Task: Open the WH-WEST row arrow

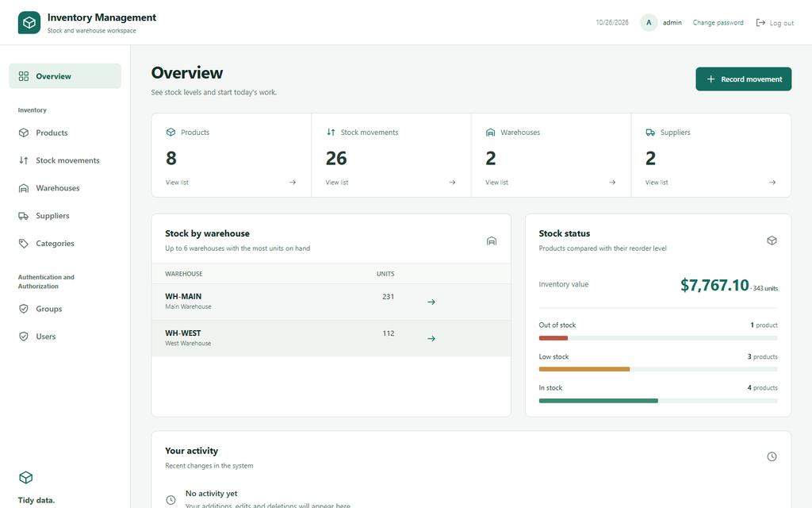Action: tap(431, 338)
